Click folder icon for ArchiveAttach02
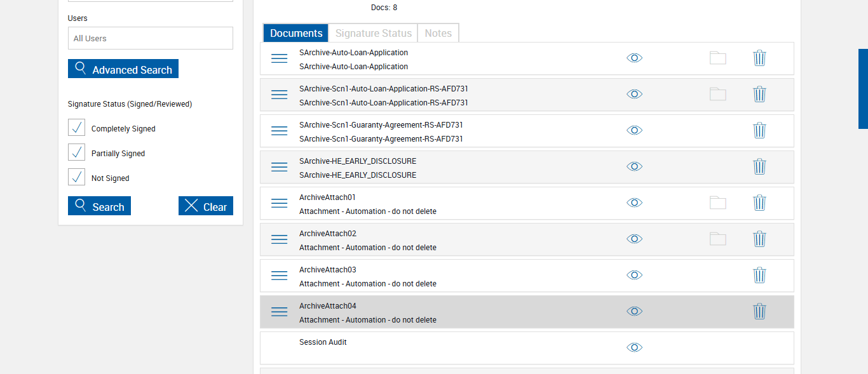This screenshot has width=868, height=374. click(x=718, y=239)
